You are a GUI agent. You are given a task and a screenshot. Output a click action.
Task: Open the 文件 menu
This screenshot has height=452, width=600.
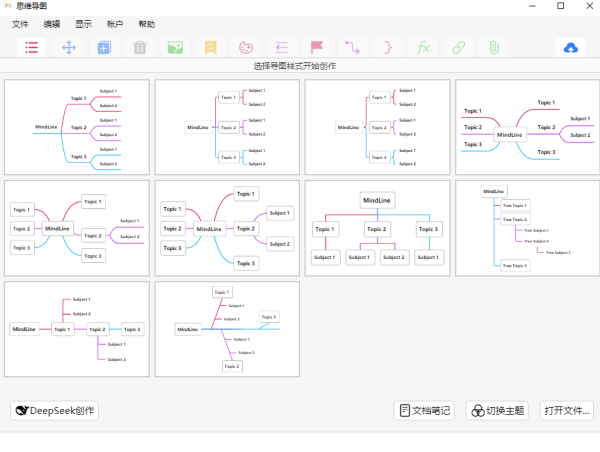click(20, 24)
